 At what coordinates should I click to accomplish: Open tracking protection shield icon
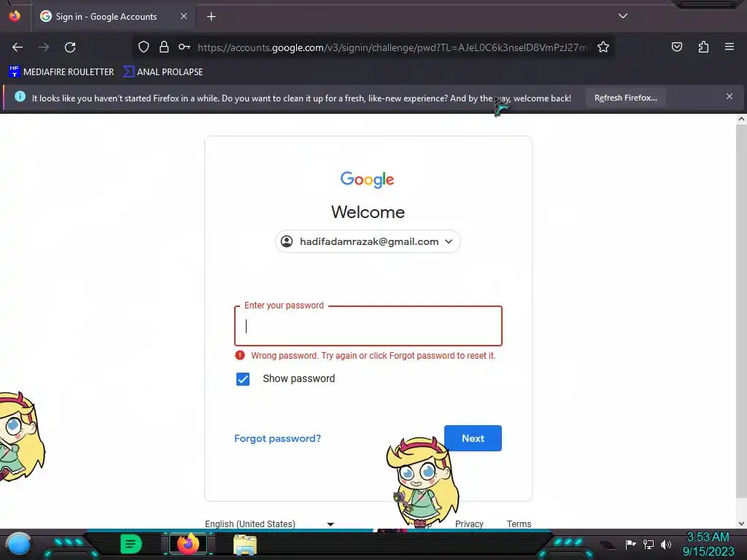coord(144,47)
